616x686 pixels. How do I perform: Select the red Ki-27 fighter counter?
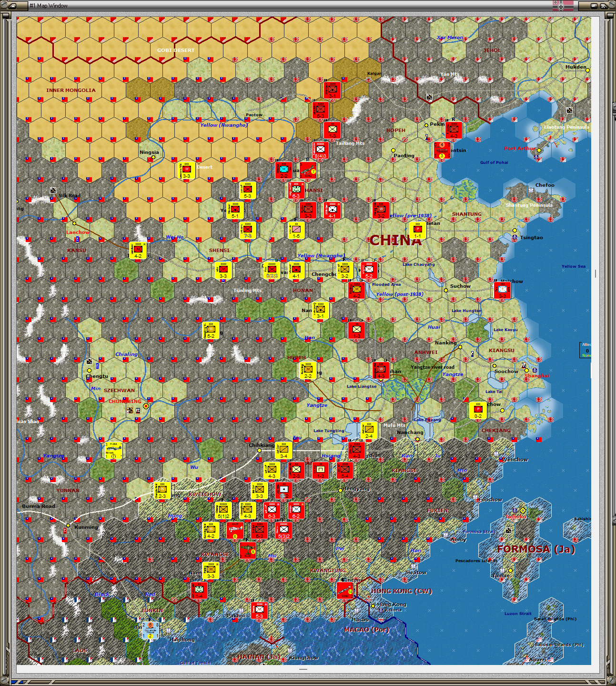coord(235,530)
